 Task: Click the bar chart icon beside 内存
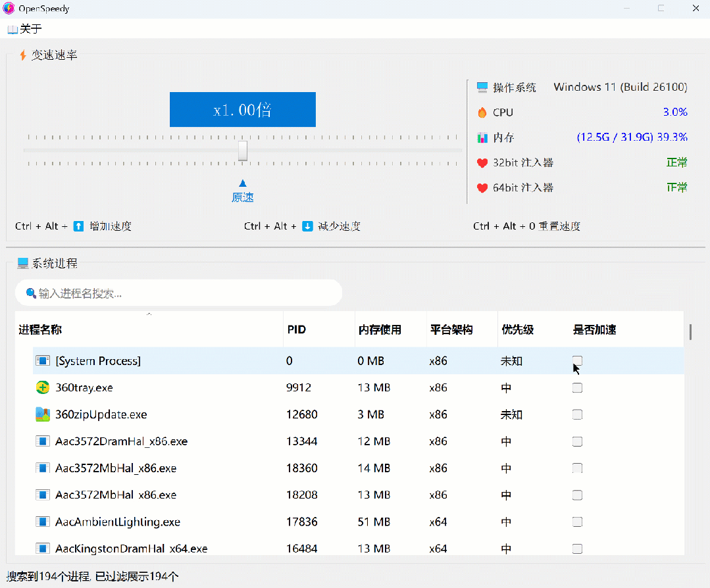[x=482, y=137]
